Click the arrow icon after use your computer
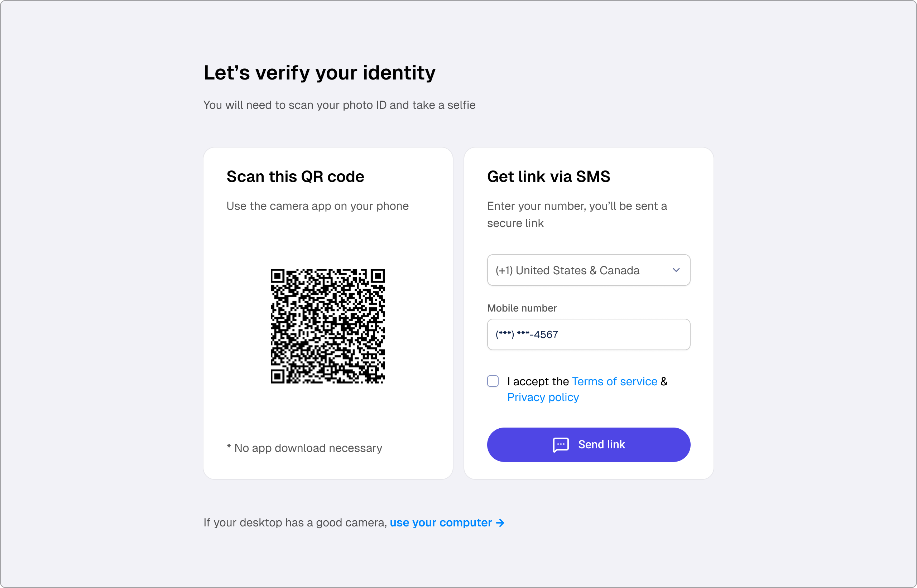This screenshot has height=588, width=917. [x=500, y=523]
